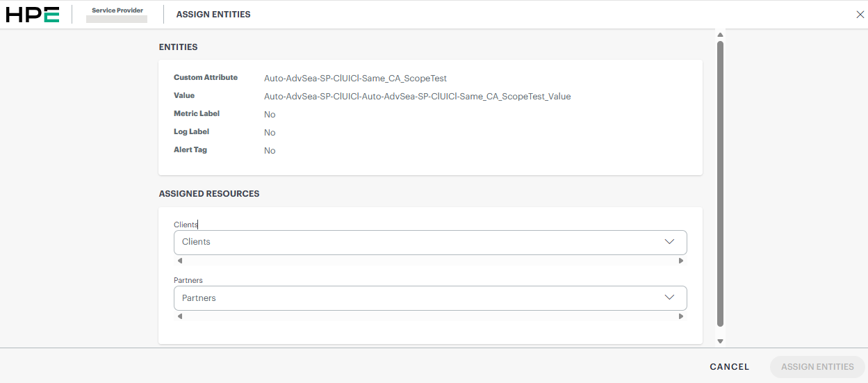This screenshot has height=383, width=868.
Task: Click the Alert Tag field label
Action: coord(190,150)
